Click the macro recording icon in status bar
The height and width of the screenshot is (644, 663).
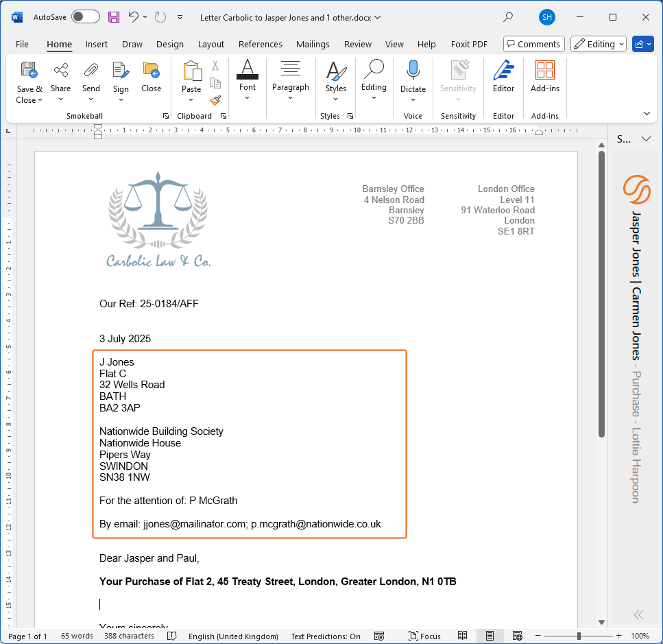(x=379, y=636)
